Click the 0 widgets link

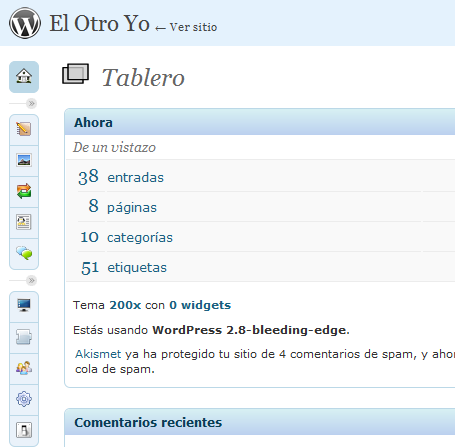200,305
